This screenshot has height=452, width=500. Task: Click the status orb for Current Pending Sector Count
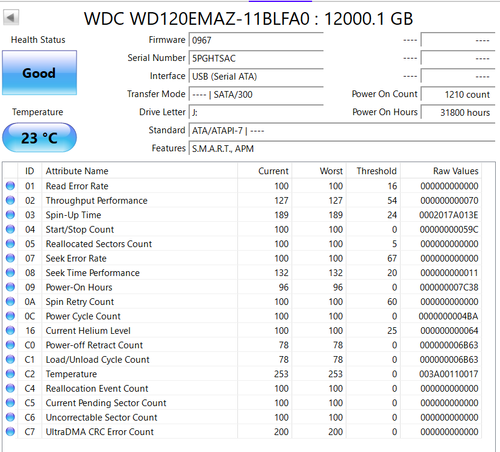click(10, 403)
